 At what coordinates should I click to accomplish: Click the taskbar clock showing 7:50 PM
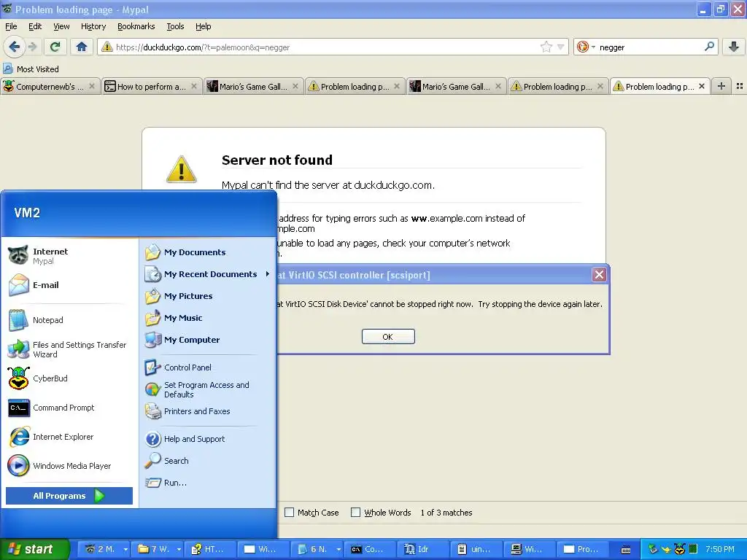click(720, 549)
